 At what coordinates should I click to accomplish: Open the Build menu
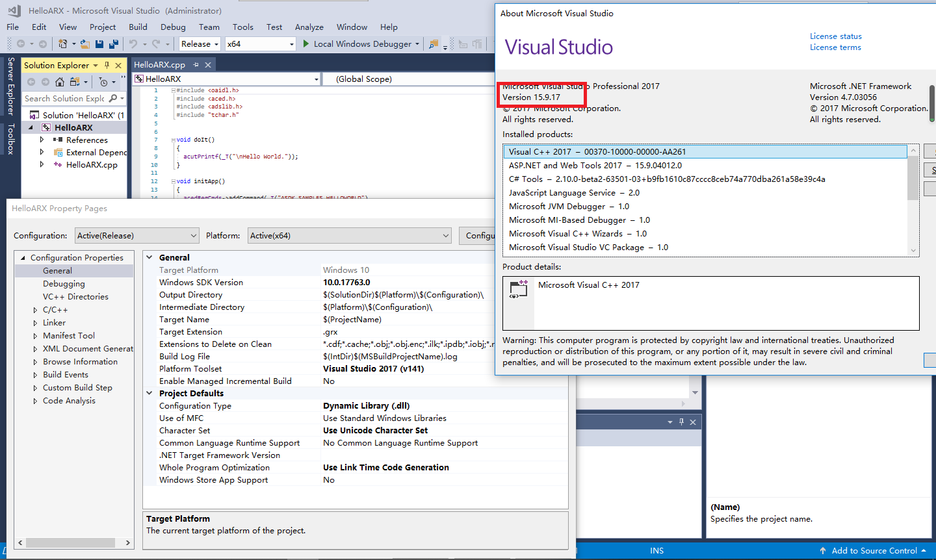pyautogui.click(x=138, y=27)
